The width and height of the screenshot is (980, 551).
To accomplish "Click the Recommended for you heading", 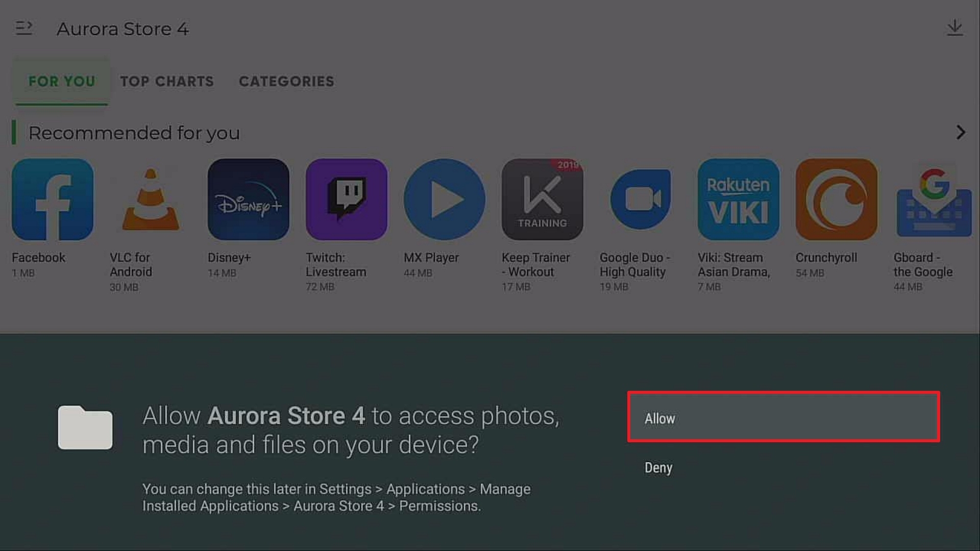I will [134, 133].
